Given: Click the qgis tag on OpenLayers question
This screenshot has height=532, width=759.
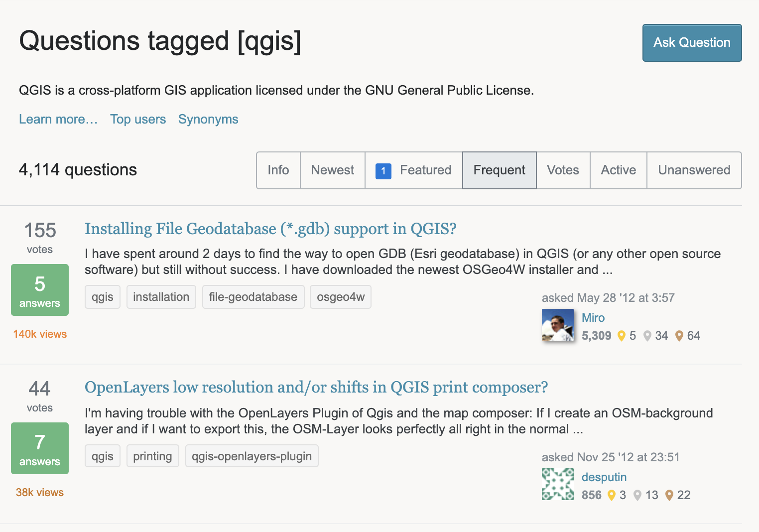Looking at the screenshot, I should (x=103, y=456).
